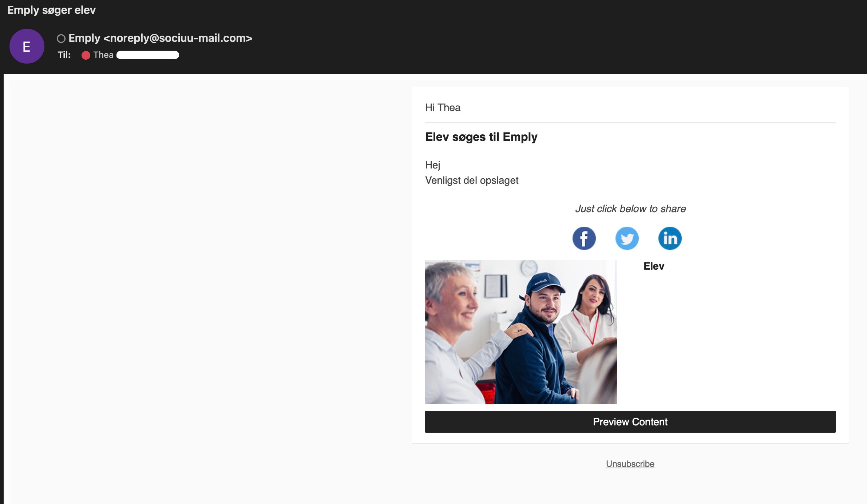The width and height of the screenshot is (867, 504).
Task: Click the text Venligst del opslaget
Action: [x=472, y=180]
